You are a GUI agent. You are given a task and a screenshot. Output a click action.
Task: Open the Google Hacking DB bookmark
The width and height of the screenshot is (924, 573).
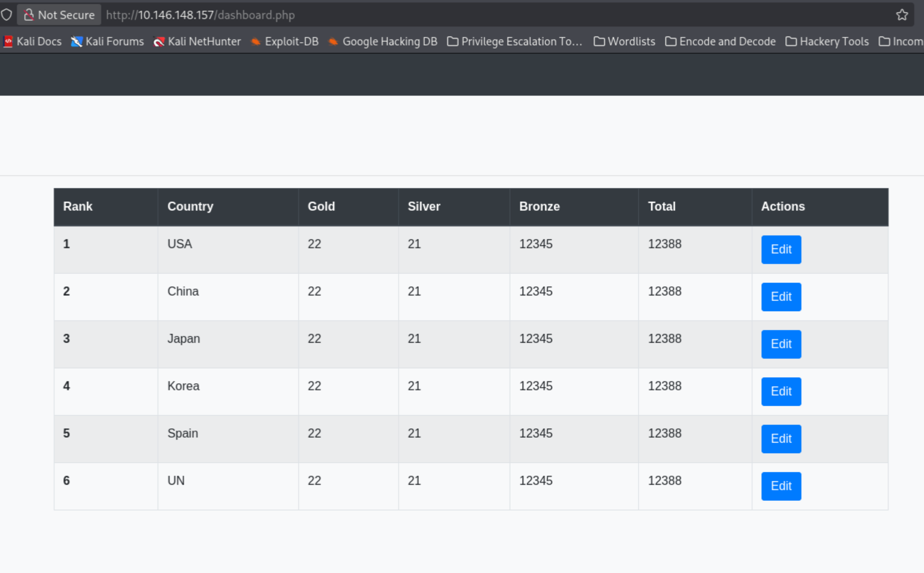coord(383,42)
